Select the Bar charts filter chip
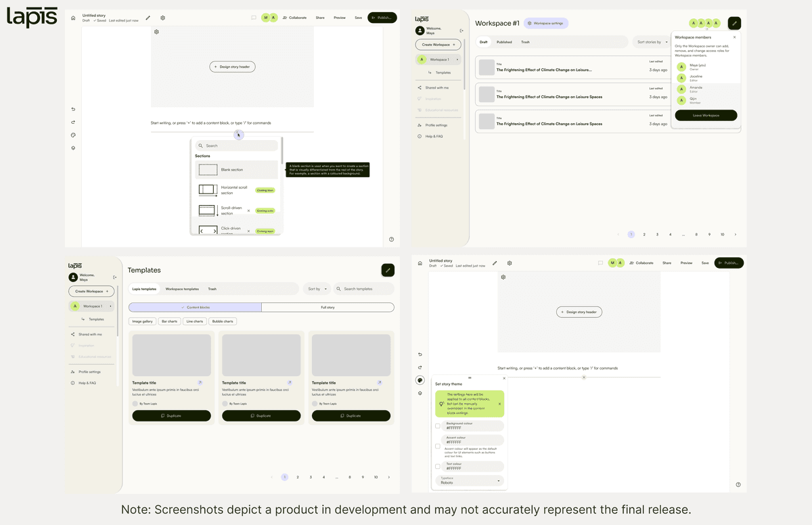The height and width of the screenshot is (525, 812). pyautogui.click(x=169, y=321)
